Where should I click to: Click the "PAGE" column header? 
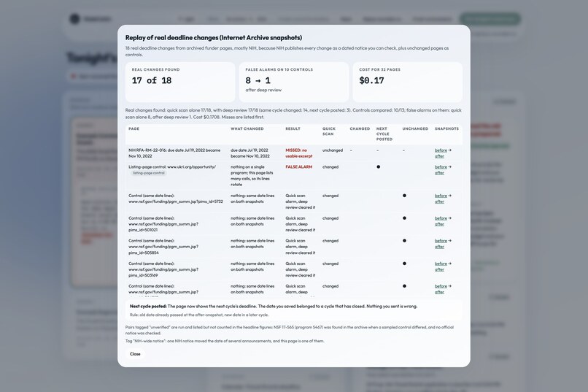tap(134, 128)
